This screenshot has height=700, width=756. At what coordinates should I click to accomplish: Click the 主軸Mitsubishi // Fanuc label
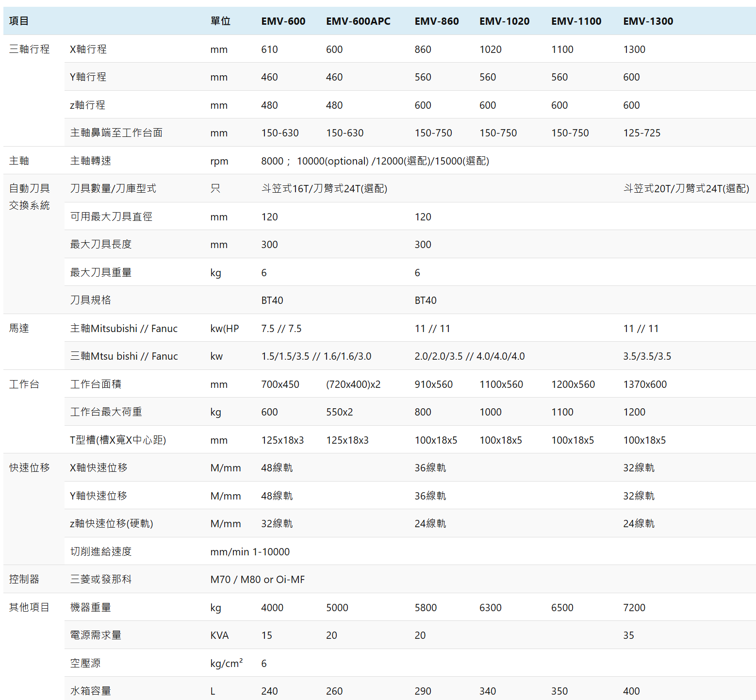coord(124,328)
